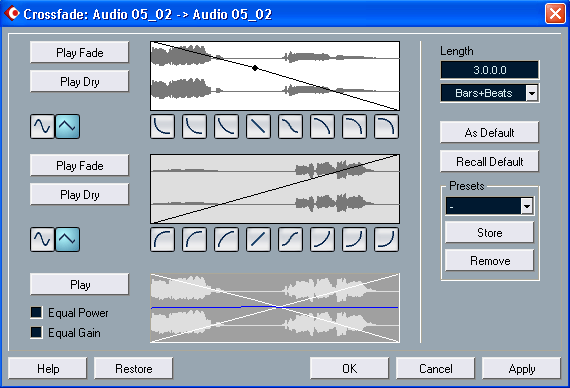
Task: Select the linear fade-in curve shape
Action: [x=258, y=239]
